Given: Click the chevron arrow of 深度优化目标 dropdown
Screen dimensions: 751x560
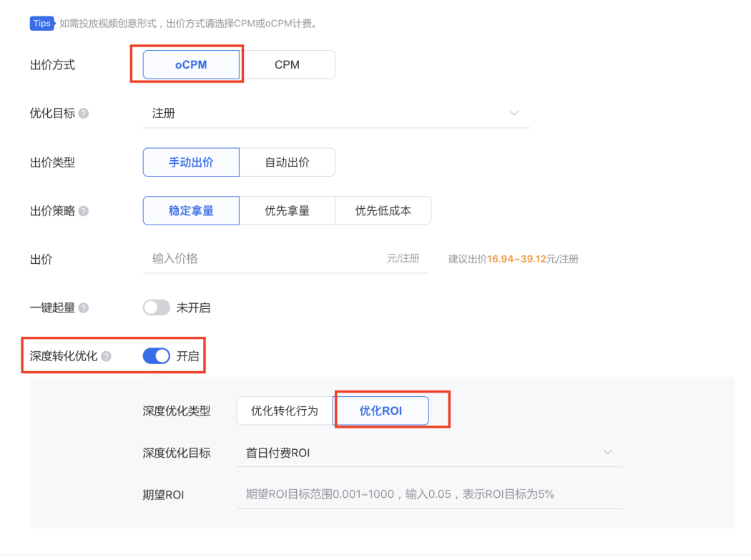Looking at the screenshot, I should click(x=608, y=452).
